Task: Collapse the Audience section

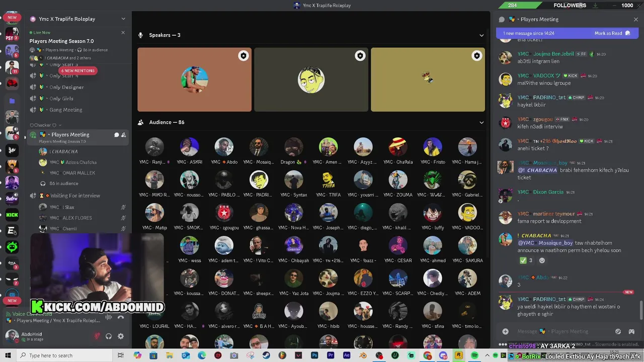Action: (x=481, y=122)
